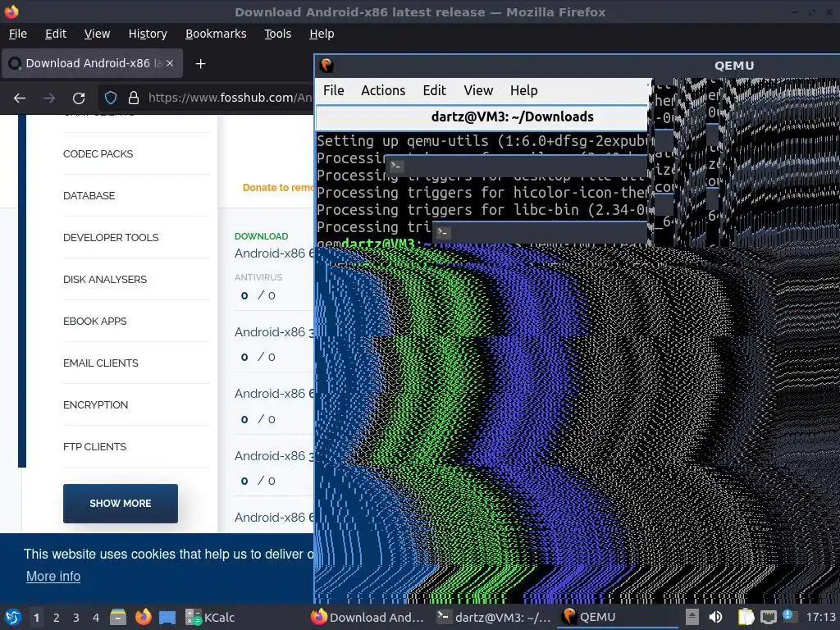The image size is (840, 630).
Task: Switch to virtual desktop 3
Action: (76, 618)
